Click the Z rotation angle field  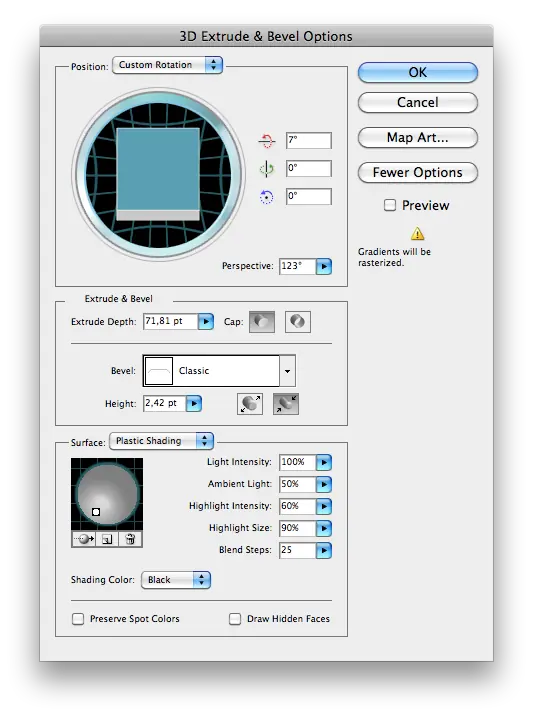309,197
